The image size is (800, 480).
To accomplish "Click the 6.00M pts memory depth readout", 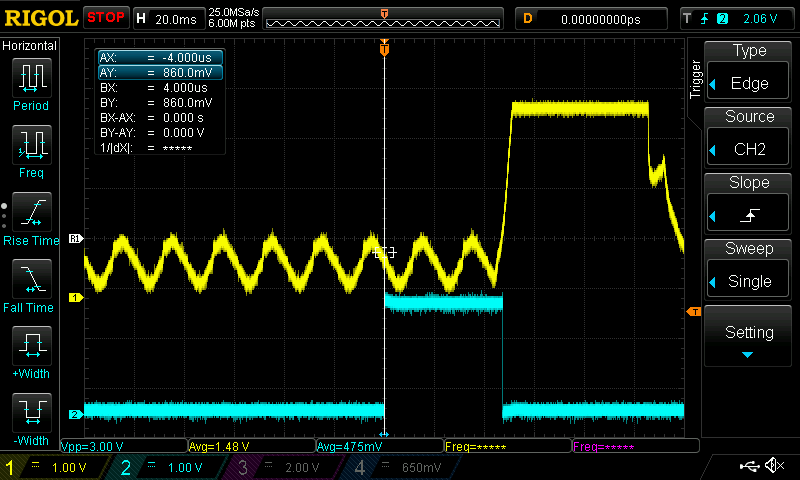I will pyautogui.click(x=231, y=23).
